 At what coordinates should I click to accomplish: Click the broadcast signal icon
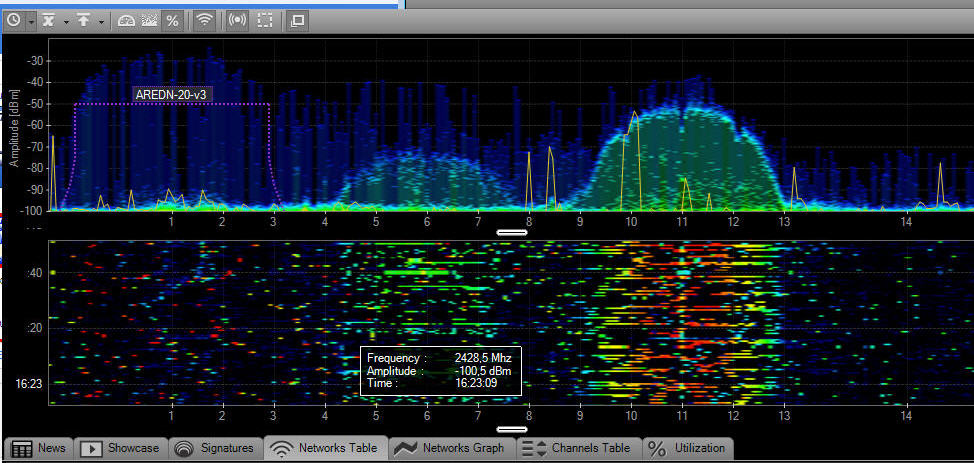(237, 21)
